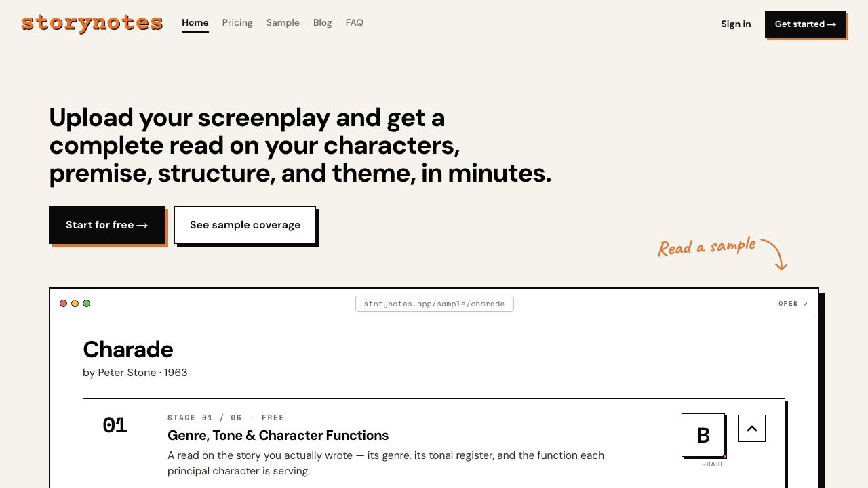The width and height of the screenshot is (868, 488).
Task: Visit the Blog page
Action: pyautogui.click(x=323, y=23)
